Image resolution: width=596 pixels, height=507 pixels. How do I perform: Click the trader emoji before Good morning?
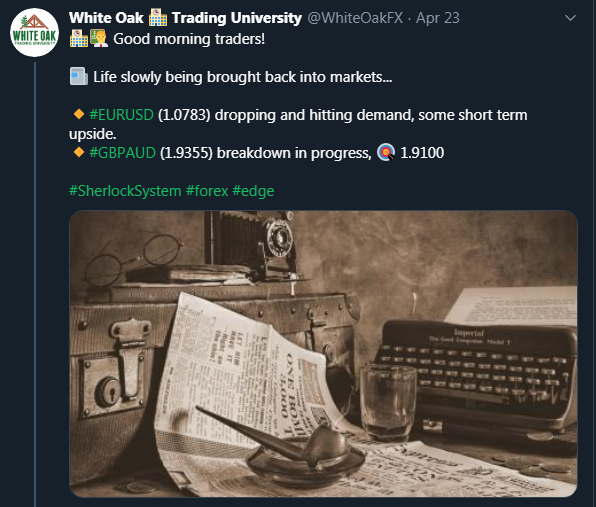pos(99,38)
